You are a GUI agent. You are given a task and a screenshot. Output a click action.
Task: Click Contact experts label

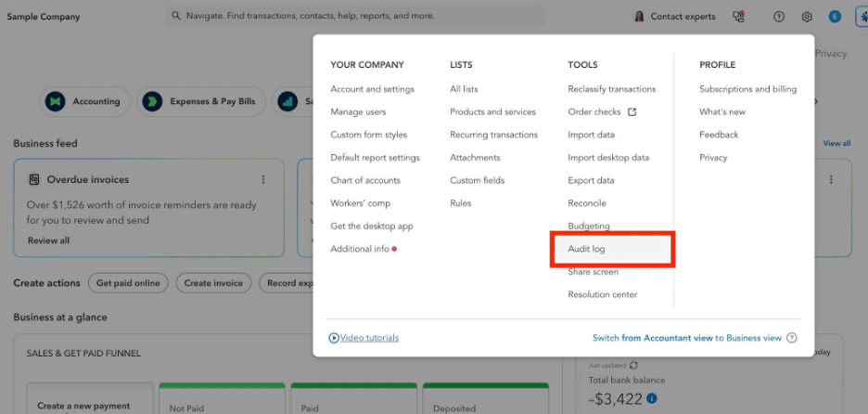[x=683, y=17]
